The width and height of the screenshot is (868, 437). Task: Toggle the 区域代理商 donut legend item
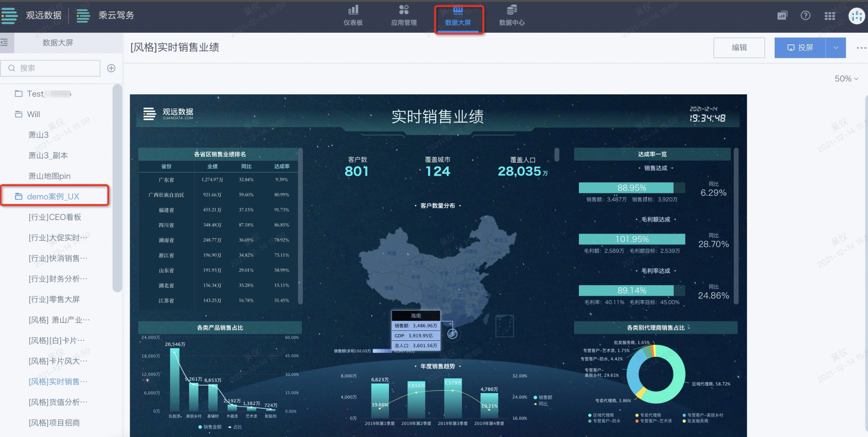click(x=601, y=415)
